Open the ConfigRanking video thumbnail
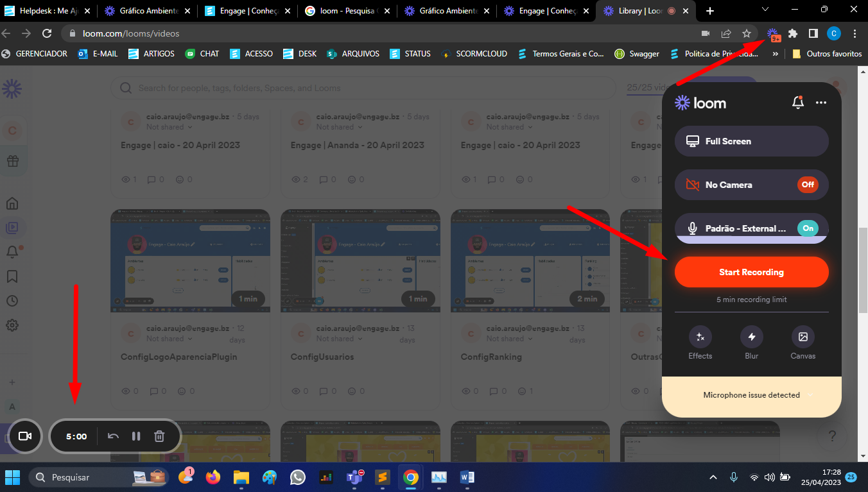868x492 pixels. click(530, 261)
